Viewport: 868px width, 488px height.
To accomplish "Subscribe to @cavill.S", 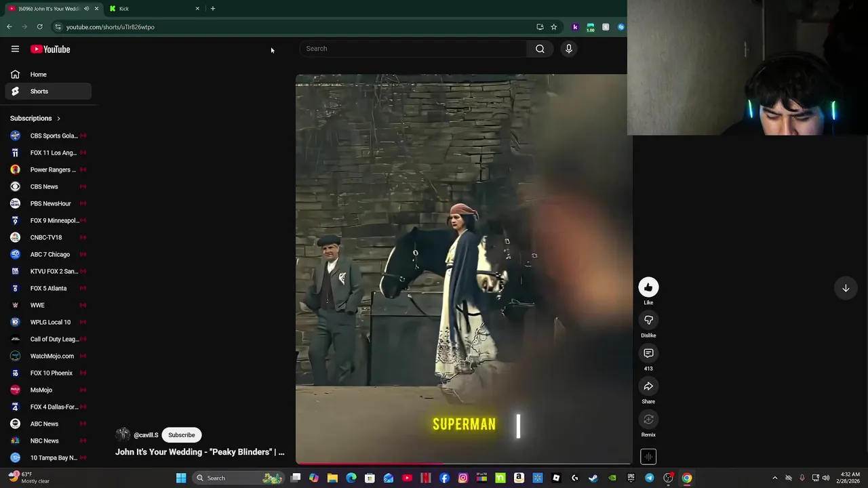I will tap(181, 435).
